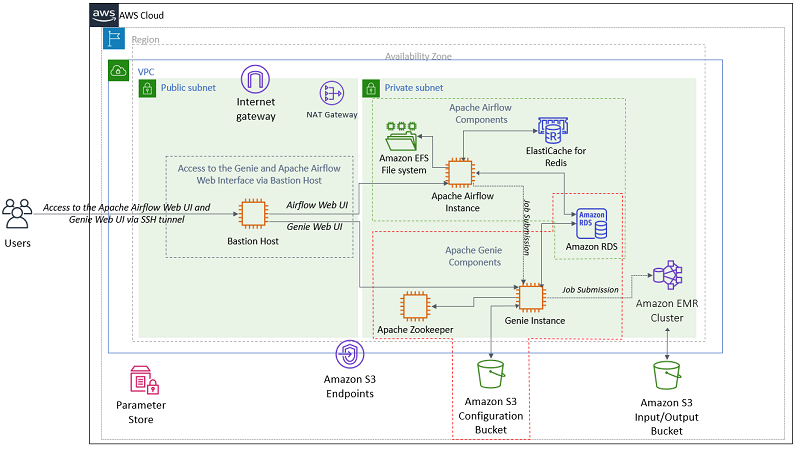800x449 pixels.
Task: Select the 'NAT Gateway' caption
Action: point(332,115)
